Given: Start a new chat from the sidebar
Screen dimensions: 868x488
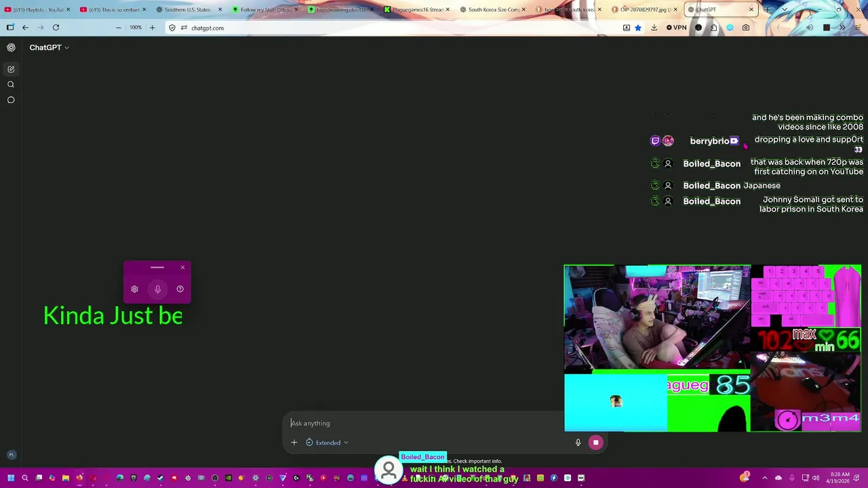Looking at the screenshot, I should click(11, 69).
